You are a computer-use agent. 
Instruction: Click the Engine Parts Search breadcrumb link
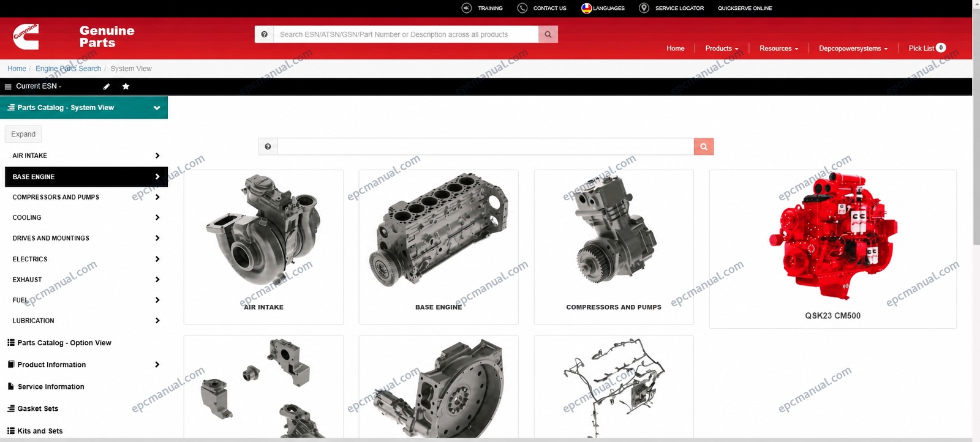click(x=68, y=69)
